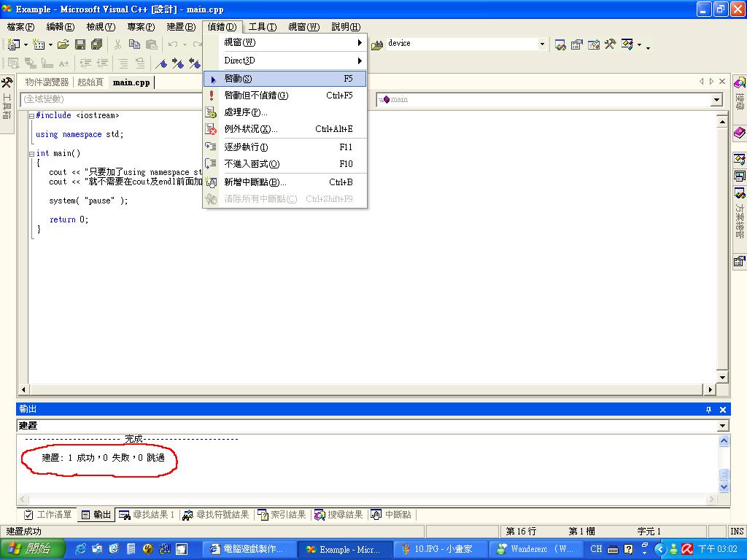Click the Copy icon in toolbar
Viewport: 747px width, 560px height.
[x=134, y=44]
